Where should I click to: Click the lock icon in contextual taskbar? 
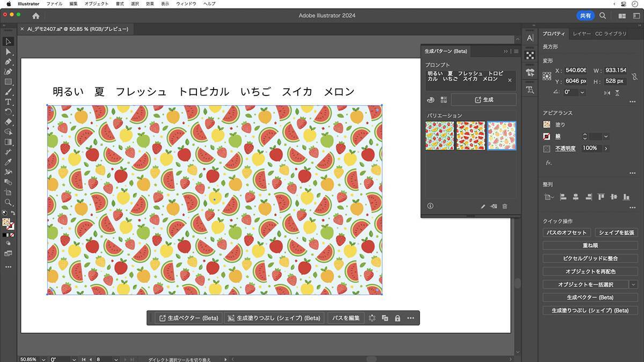tap(397, 318)
